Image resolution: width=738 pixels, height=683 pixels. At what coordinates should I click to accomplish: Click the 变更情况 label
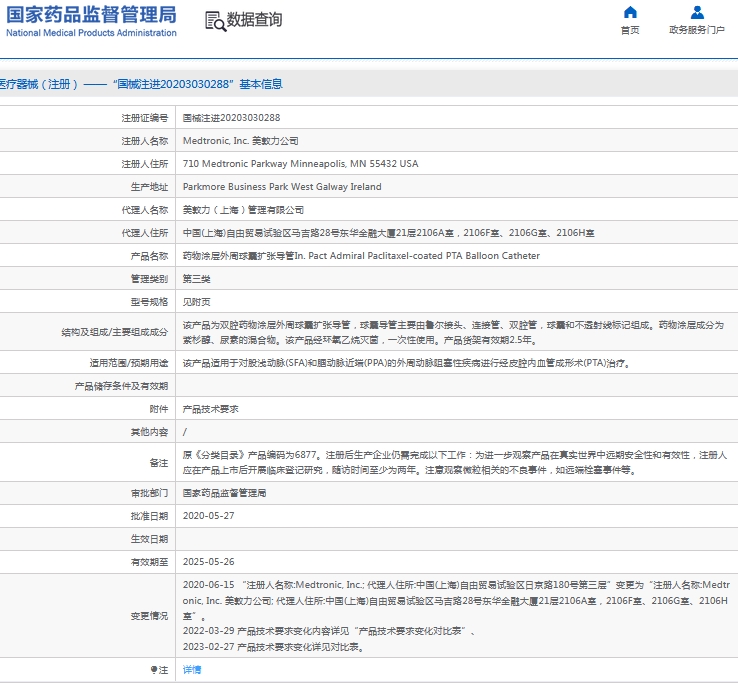149,616
